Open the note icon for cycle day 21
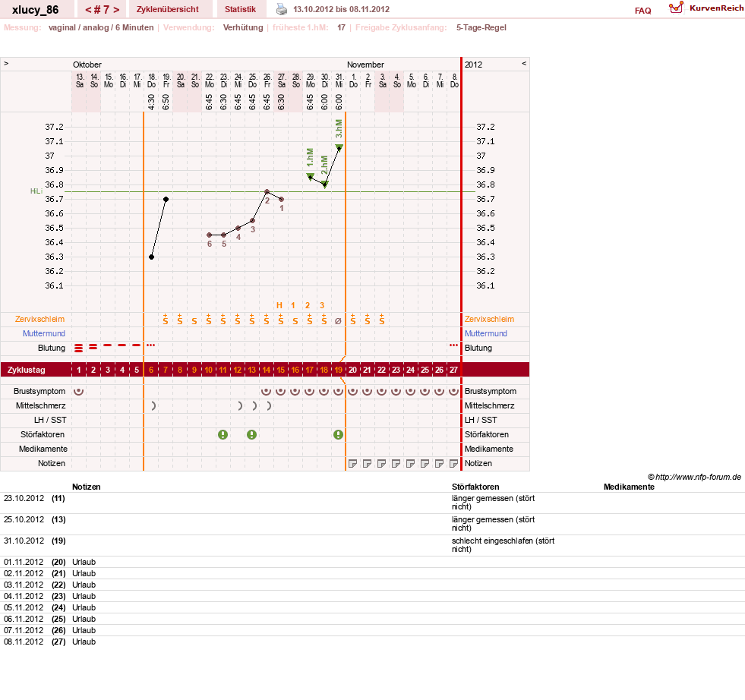745x700 pixels. (x=368, y=463)
